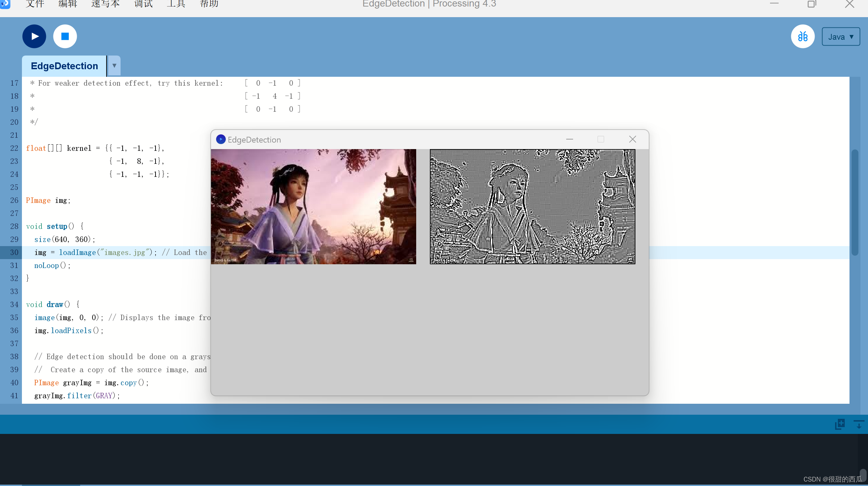Click the EdgeDetection output window icon
The width and height of the screenshot is (868, 486).
221,139
